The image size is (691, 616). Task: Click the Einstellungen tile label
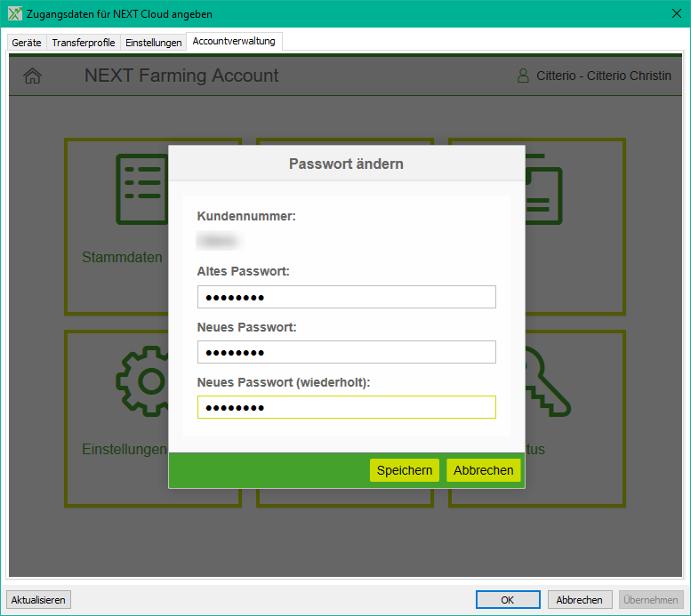(125, 449)
